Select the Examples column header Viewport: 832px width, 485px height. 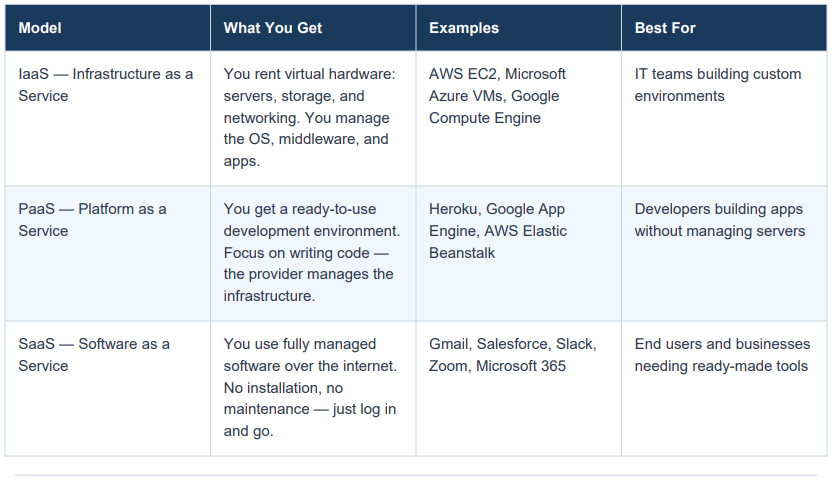[x=518, y=28]
